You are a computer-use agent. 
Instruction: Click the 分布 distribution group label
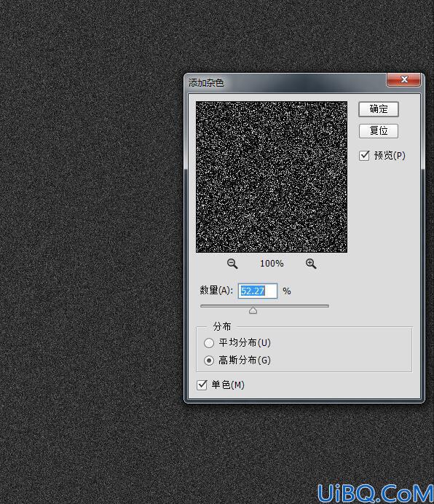222,326
